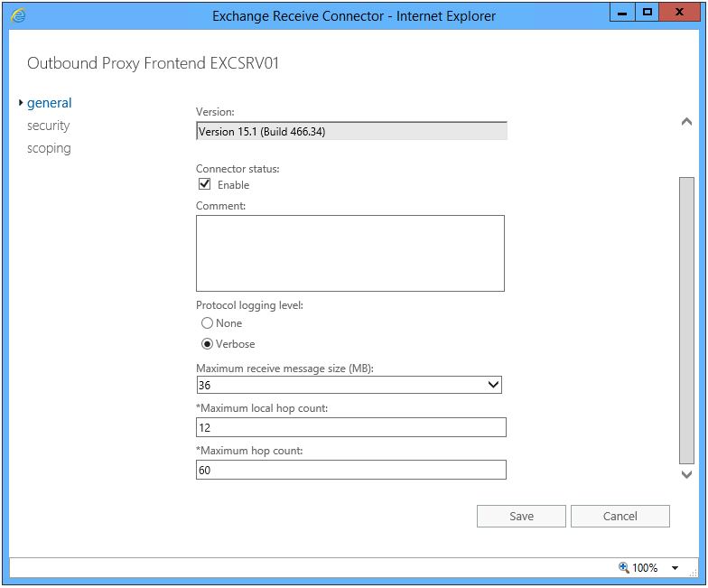Click the Outbound Proxy Frontend EXCSRV01 heading
Screen dimensions: 708x588
153,63
